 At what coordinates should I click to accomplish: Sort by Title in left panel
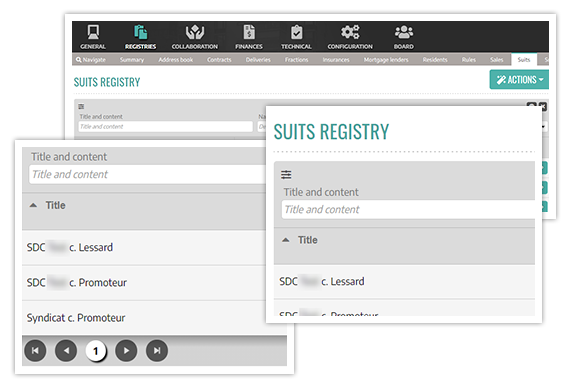pyautogui.click(x=55, y=205)
